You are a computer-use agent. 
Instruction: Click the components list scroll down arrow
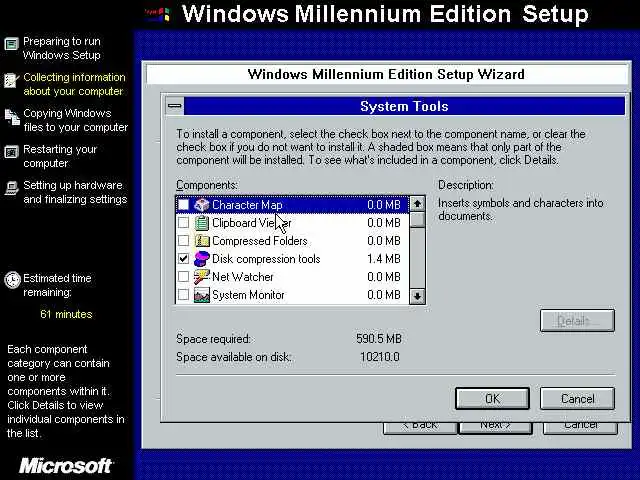(417, 296)
